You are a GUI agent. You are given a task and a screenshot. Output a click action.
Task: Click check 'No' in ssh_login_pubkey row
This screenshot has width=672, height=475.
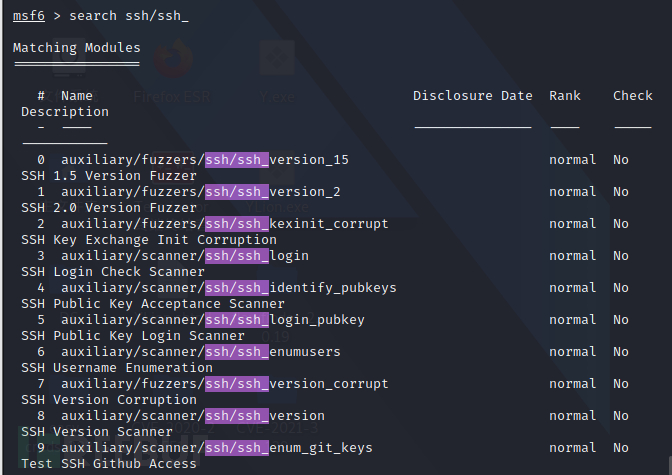[621, 320]
